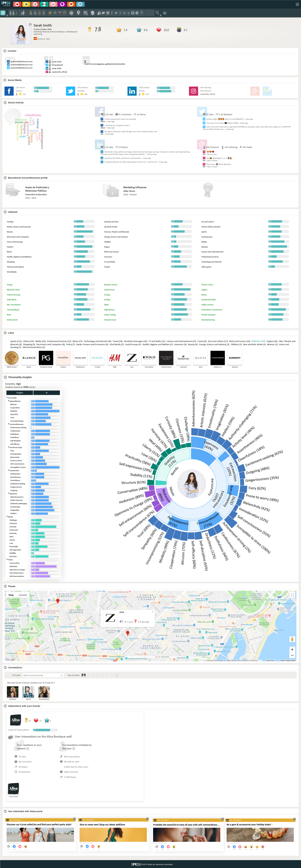Open the map pin dashboard tile
Viewport: 301px width, 868px height.
[35, 4]
